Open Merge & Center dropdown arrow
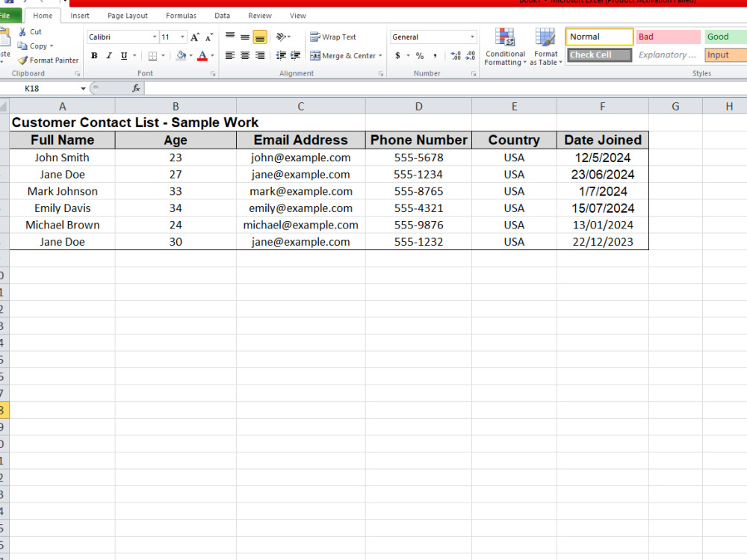Viewport: 747px width, 560px height. click(x=380, y=56)
